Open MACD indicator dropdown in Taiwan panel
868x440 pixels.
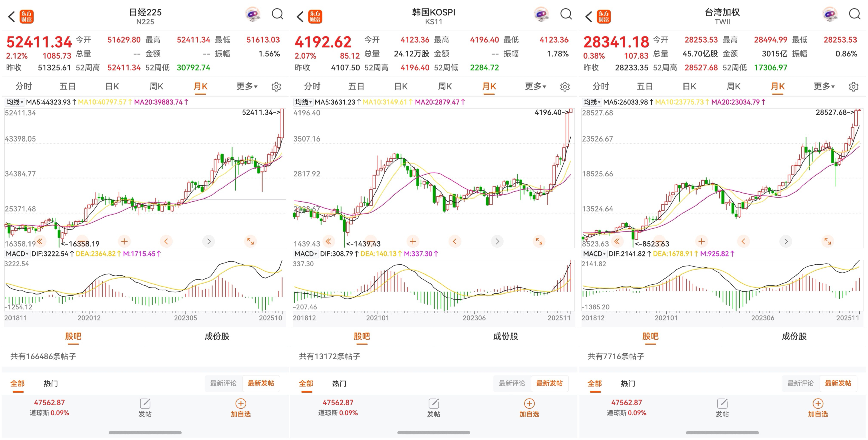[x=594, y=254]
